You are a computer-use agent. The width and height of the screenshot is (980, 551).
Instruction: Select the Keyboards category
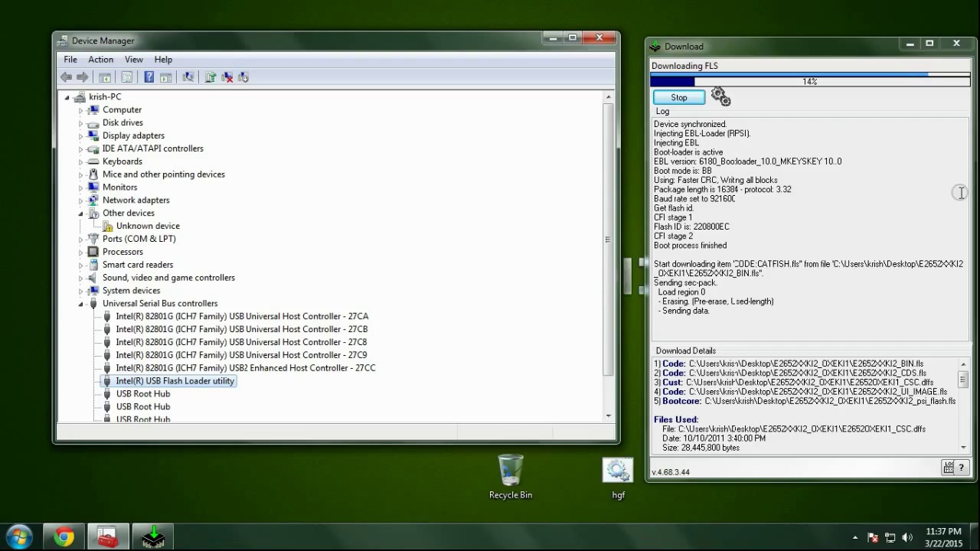pyautogui.click(x=122, y=161)
